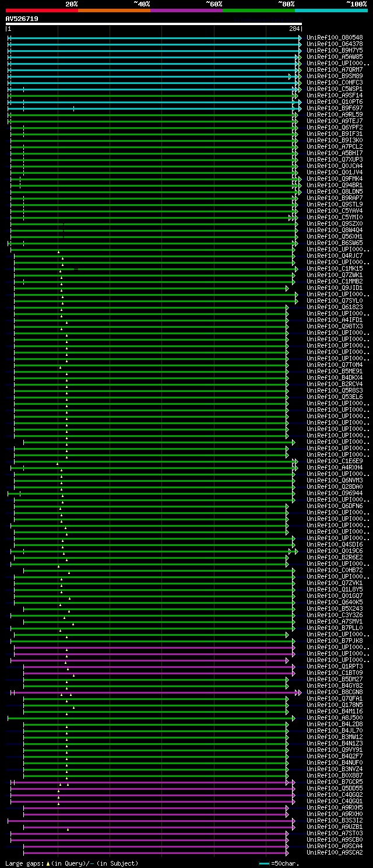Select the UniRef100_B7PJK8 label
Screen dimensions: 373x868
[x=335, y=641]
